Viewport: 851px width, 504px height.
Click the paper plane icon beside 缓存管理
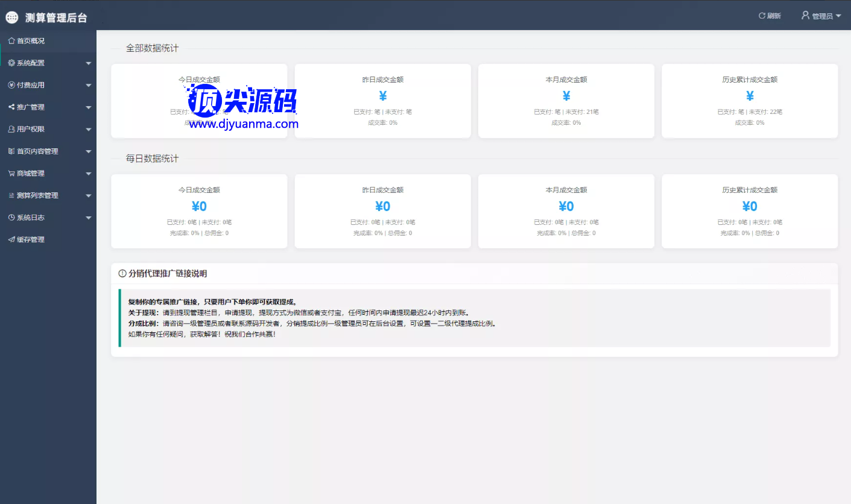[11, 240]
